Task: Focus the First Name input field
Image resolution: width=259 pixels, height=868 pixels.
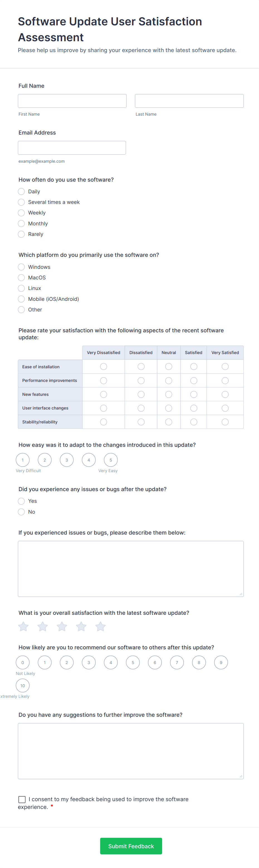Action: coord(72,101)
